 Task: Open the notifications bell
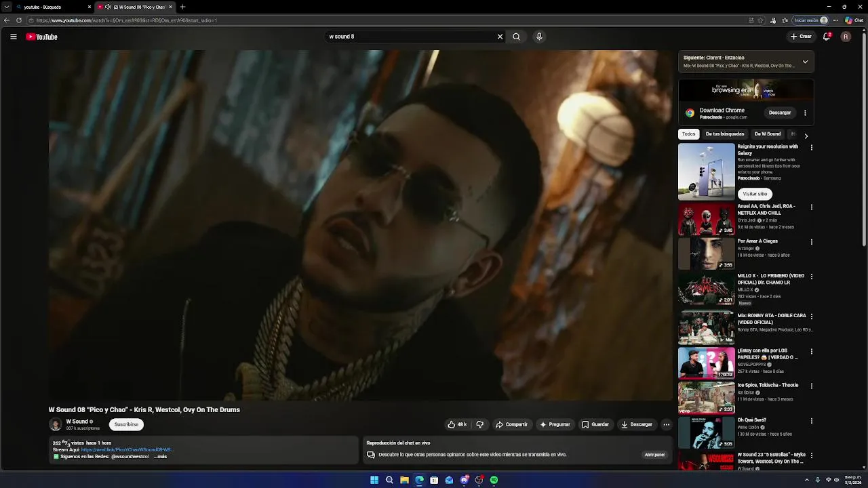click(827, 37)
